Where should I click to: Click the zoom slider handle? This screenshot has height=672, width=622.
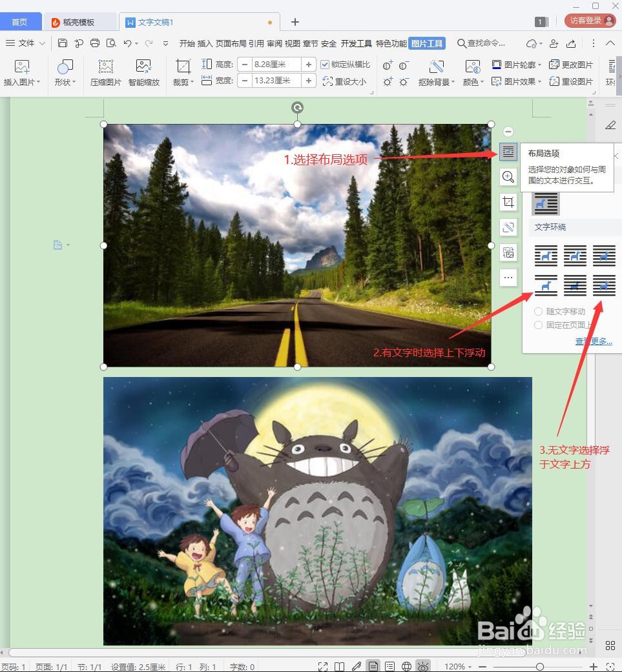coord(540,666)
